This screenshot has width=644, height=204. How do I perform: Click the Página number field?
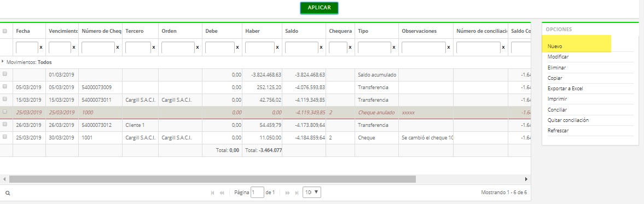[258, 192]
